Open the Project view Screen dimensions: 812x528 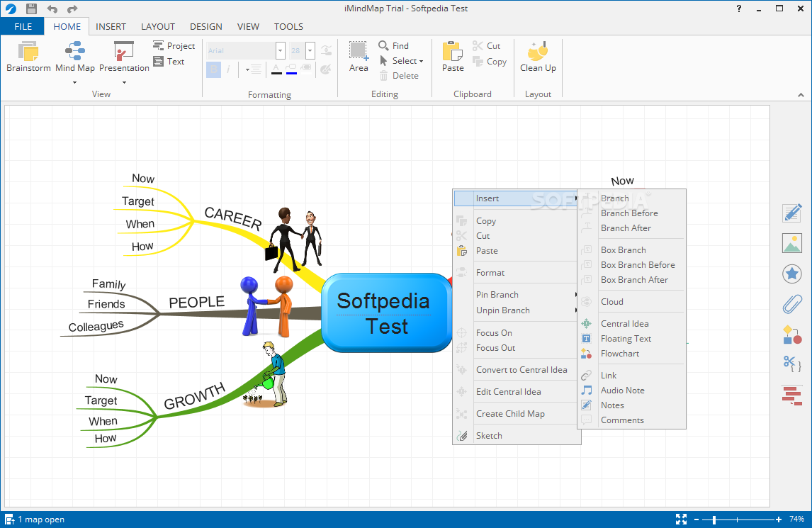click(174, 46)
